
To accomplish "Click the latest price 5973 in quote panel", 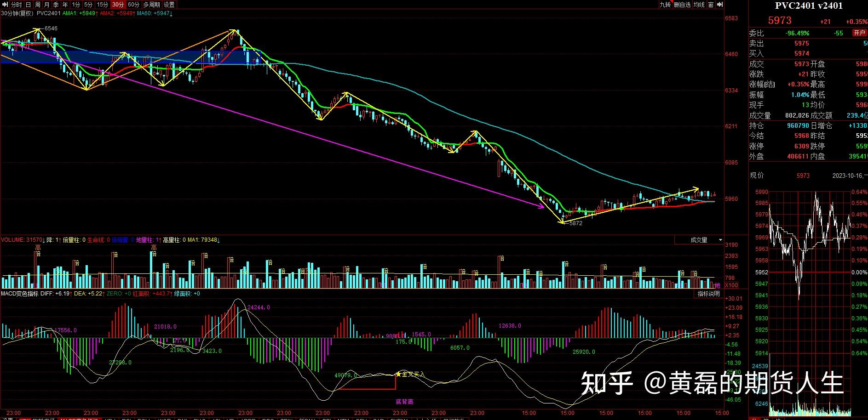I will [x=780, y=21].
